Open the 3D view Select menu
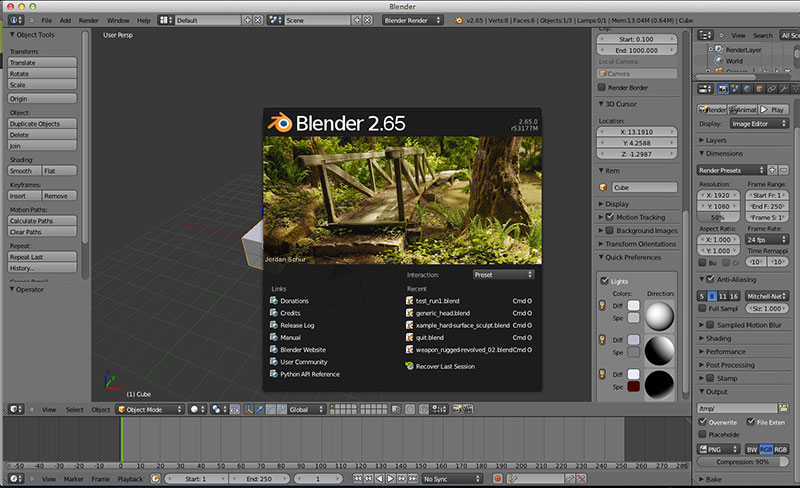 [x=74, y=409]
